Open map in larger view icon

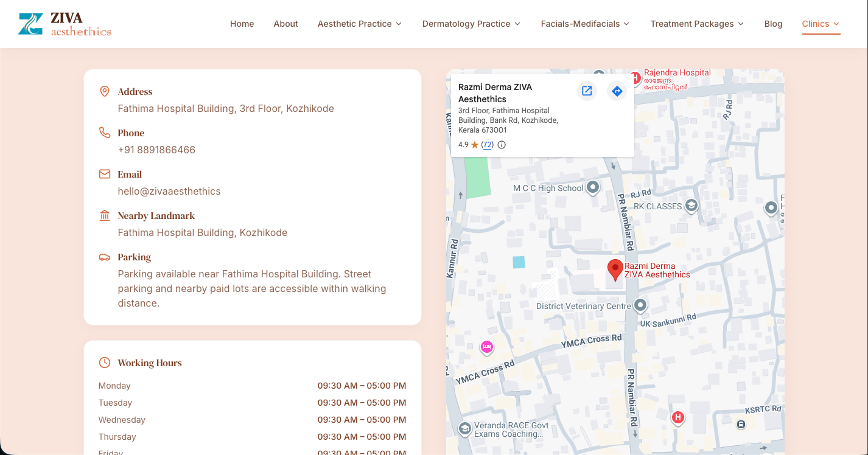[587, 91]
